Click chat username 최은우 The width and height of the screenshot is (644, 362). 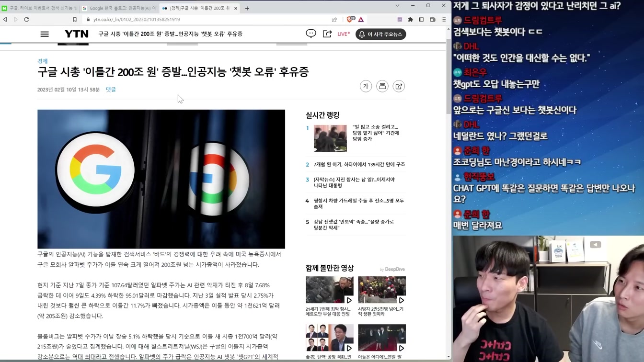tap(475, 72)
